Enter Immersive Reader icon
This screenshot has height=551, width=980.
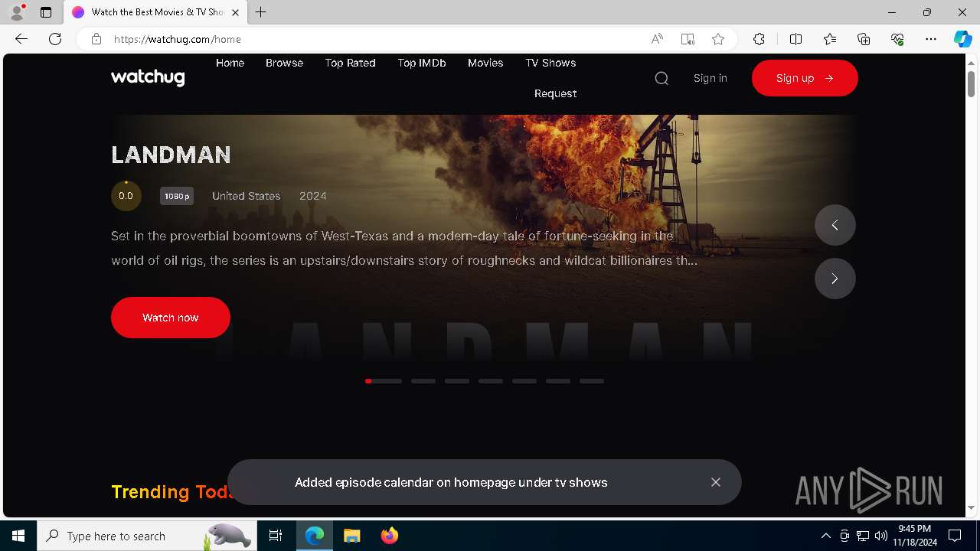pos(688,39)
